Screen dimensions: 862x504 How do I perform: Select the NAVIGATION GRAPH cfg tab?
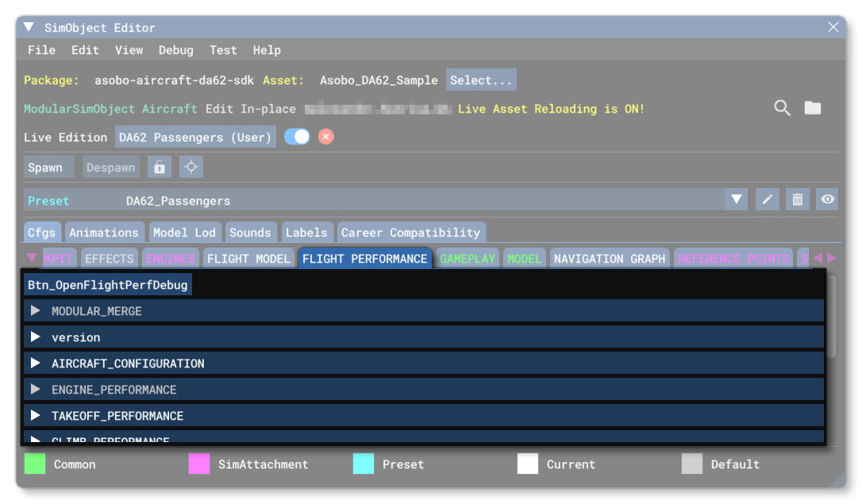610,259
